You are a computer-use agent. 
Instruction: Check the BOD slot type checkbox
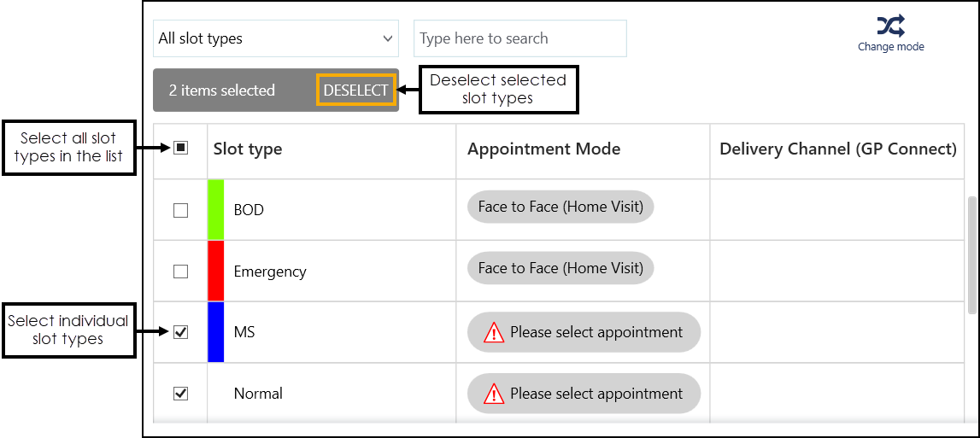pos(180,210)
